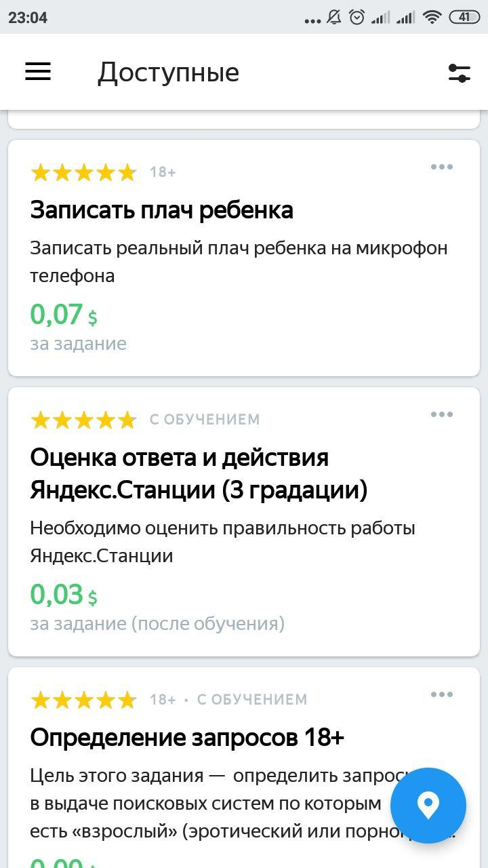Image resolution: width=488 pixels, height=868 pixels.
Task: Expand options for Определение запросов 18+ card
Action: 441,694
